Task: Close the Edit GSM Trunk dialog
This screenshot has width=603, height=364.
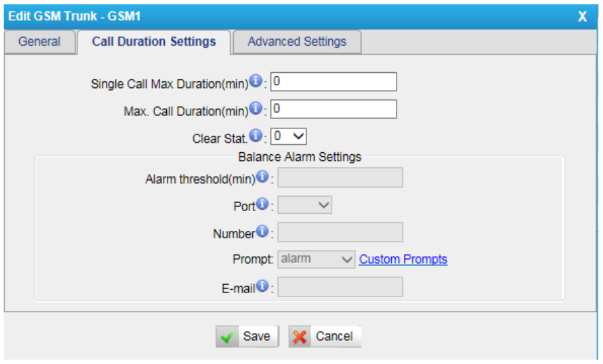Action: [582, 17]
